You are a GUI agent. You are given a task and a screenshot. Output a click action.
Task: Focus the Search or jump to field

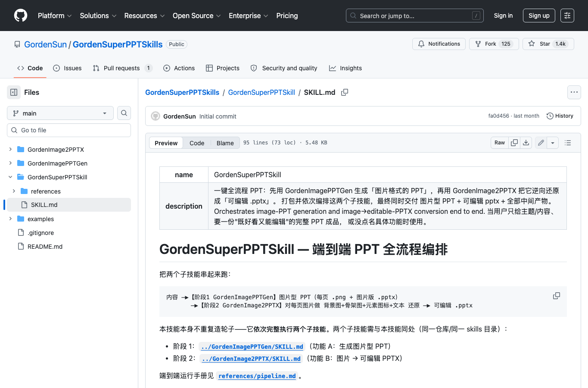[x=415, y=16]
